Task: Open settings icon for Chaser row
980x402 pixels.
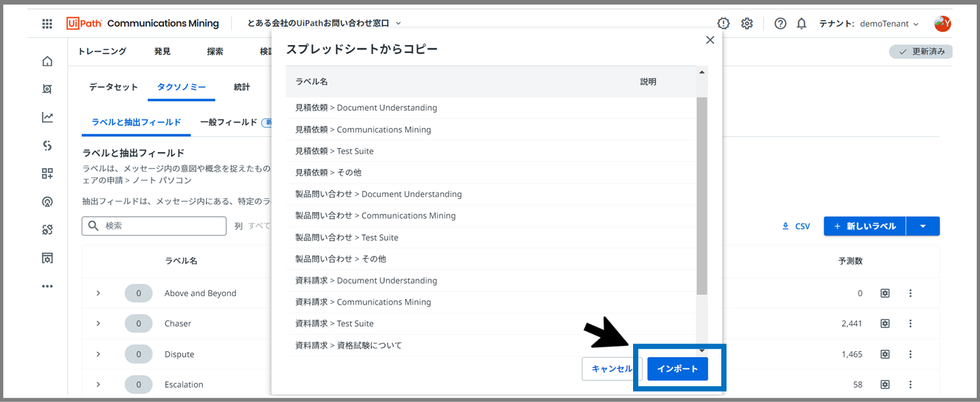Action: pos(885,324)
